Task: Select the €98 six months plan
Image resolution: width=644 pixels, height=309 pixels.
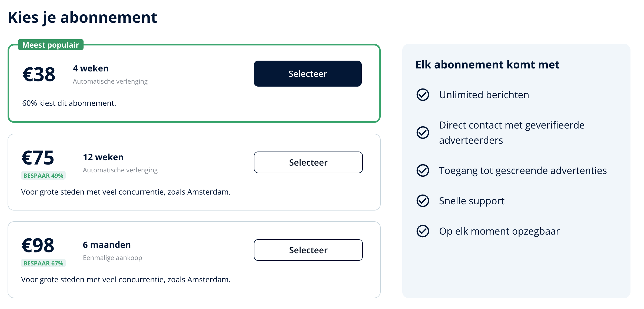Action: pyautogui.click(x=308, y=250)
